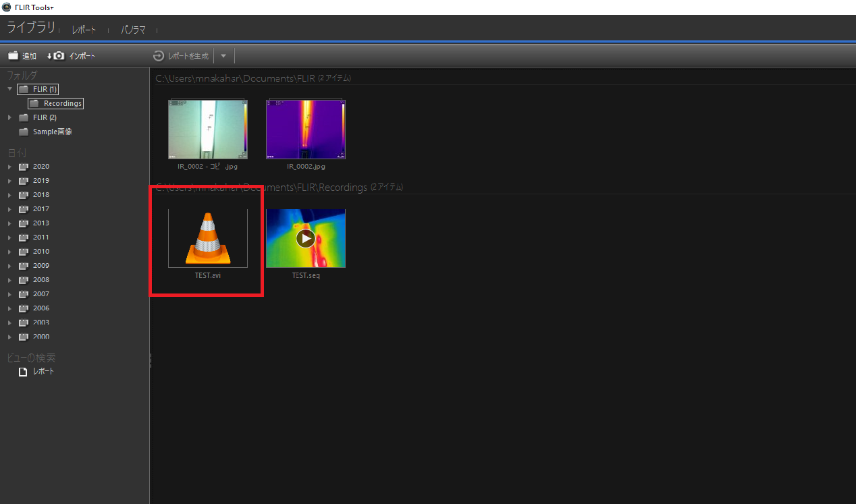The height and width of the screenshot is (504, 856).
Task: Click the 追加 folder icon to add folder
Action: tap(14, 56)
